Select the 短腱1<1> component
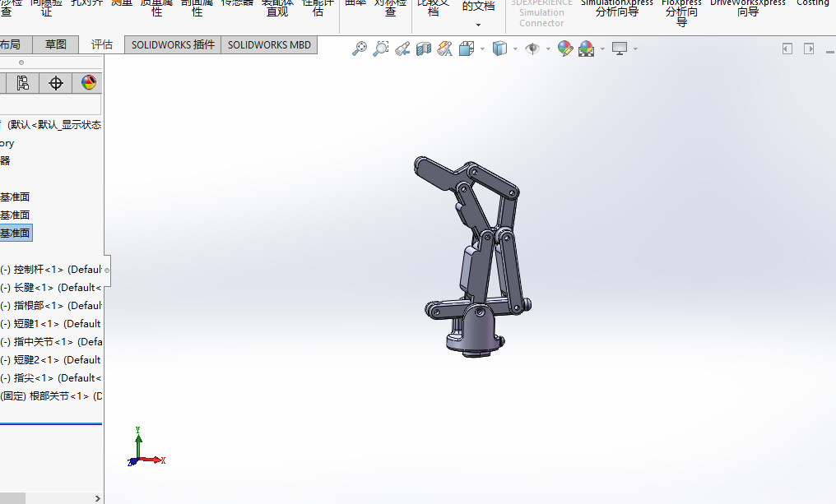Viewport: 836px width, 504px height. (x=51, y=324)
